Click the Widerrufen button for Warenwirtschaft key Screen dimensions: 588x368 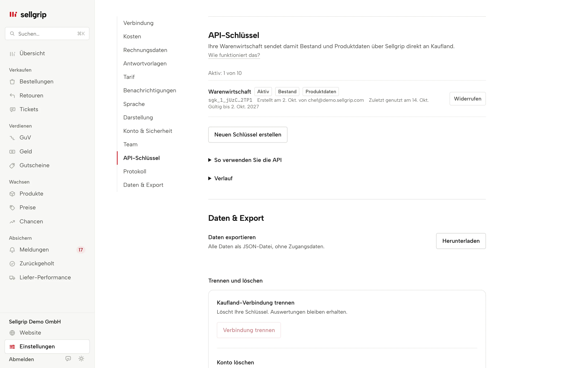[467, 98]
